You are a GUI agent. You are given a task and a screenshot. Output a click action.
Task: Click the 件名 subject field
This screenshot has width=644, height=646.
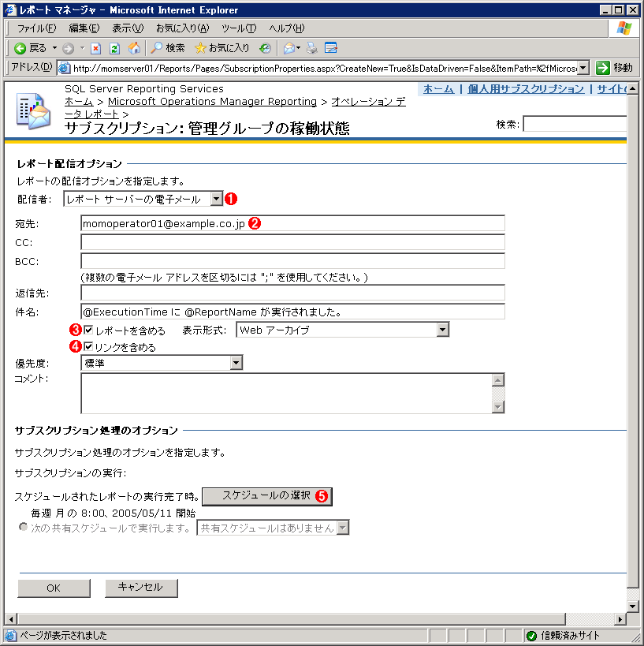coord(292,312)
